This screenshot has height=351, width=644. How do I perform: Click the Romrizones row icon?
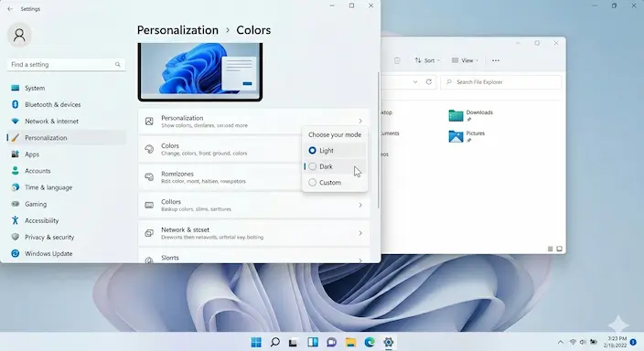click(x=149, y=177)
